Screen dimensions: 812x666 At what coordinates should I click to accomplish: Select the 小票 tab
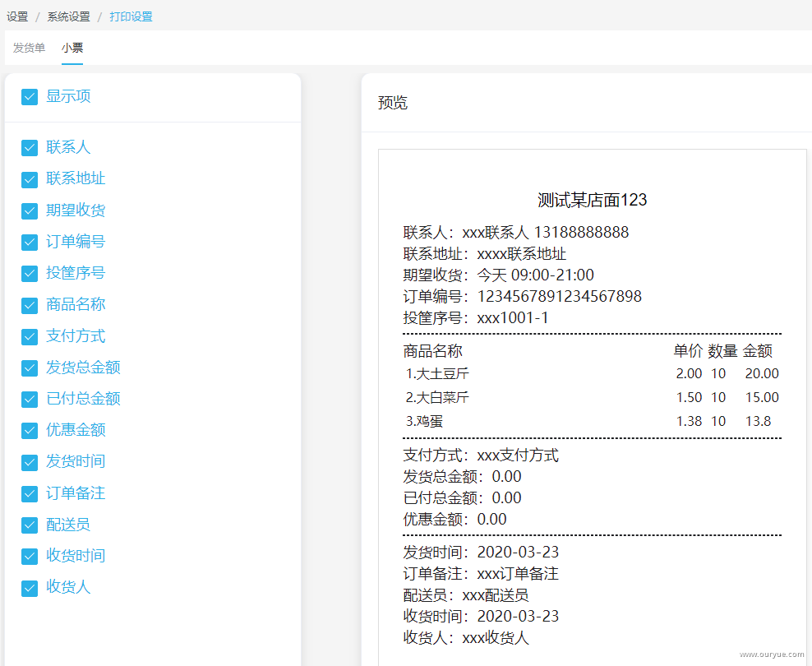click(72, 48)
